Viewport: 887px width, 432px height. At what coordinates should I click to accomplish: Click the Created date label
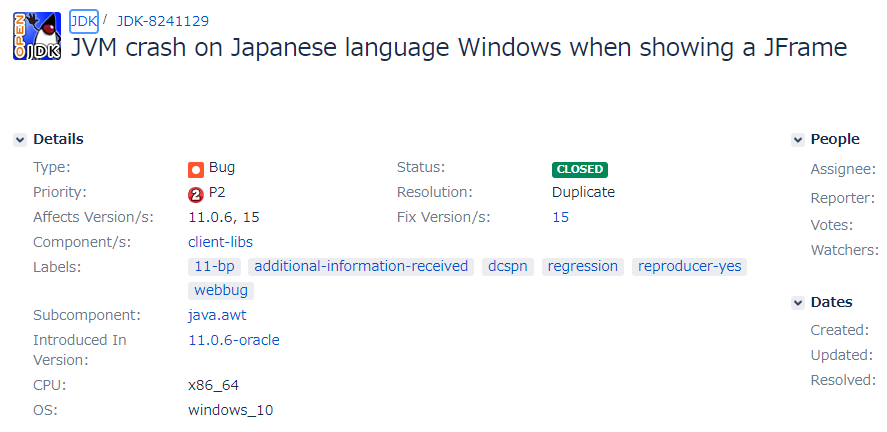[x=840, y=330]
